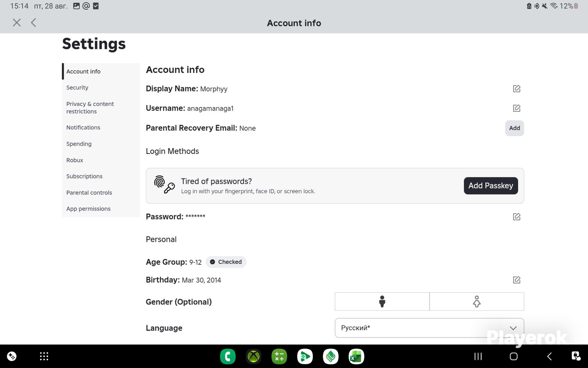This screenshot has width=588, height=368.
Task: Click the status bar clock 15:14
Action: pos(19,6)
